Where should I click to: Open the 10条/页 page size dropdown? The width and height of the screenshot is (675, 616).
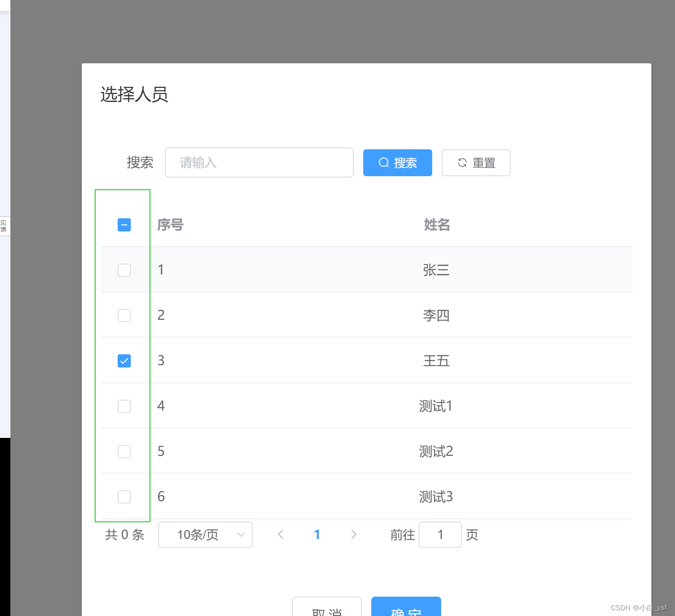point(205,535)
